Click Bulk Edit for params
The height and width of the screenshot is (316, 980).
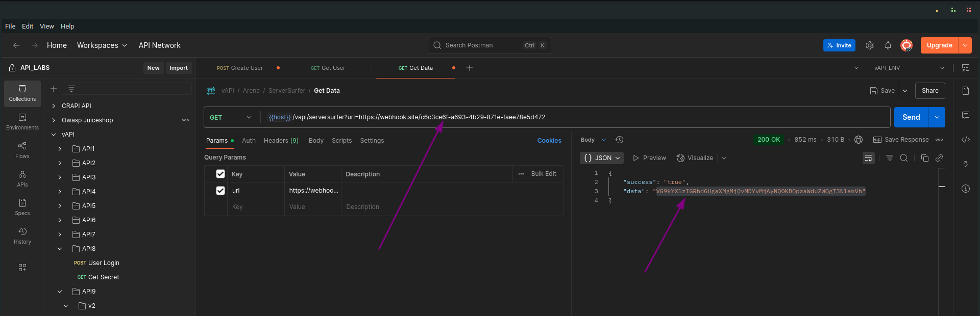click(544, 174)
